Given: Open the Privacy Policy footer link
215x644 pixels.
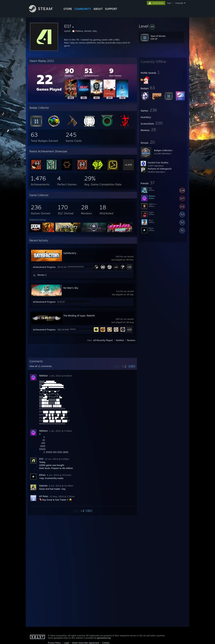Looking at the screenshot, I should [54, 642].
